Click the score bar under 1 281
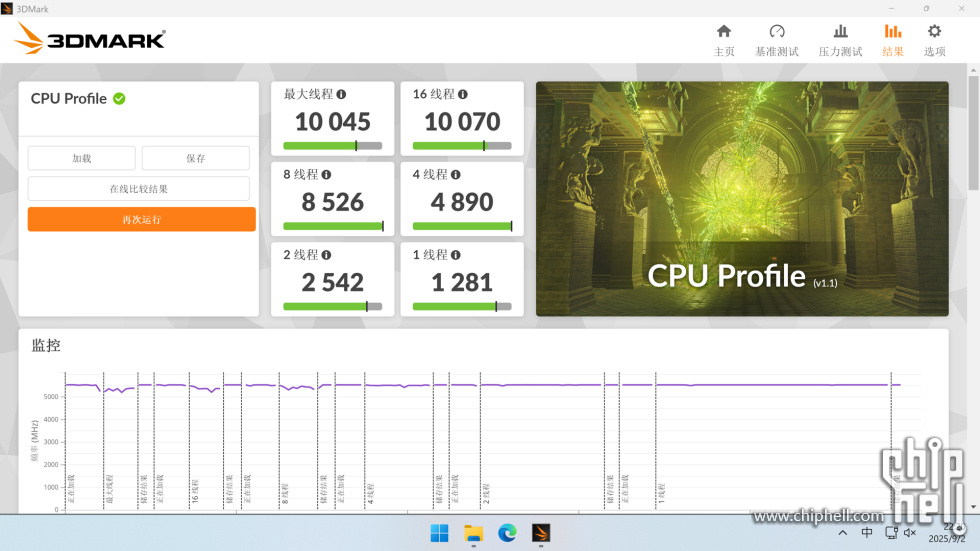 pyautogui.click(x=462, y=307)
